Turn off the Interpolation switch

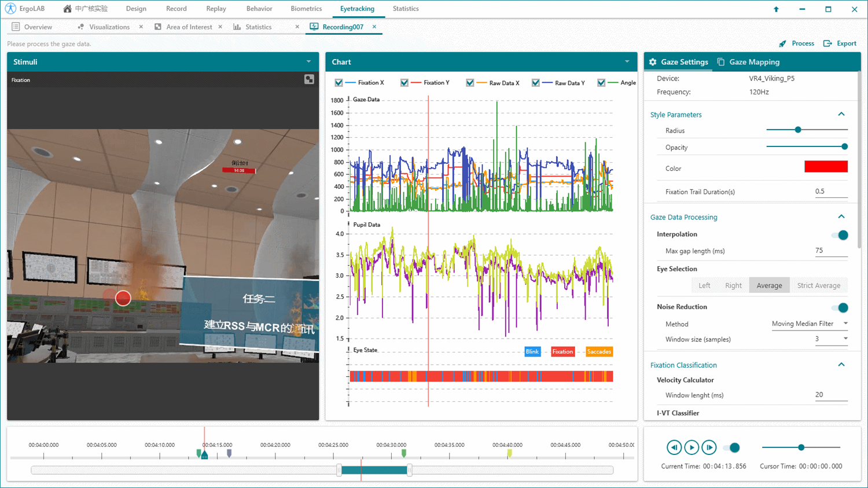click(x=839, y=234)
